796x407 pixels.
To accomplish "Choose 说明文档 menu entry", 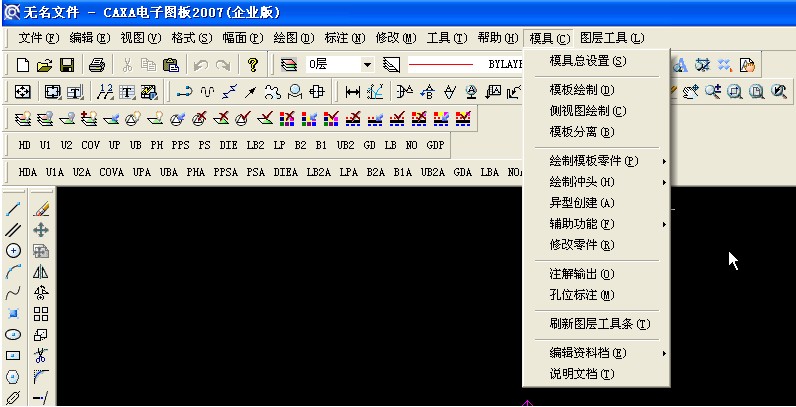I will [596, 374].
